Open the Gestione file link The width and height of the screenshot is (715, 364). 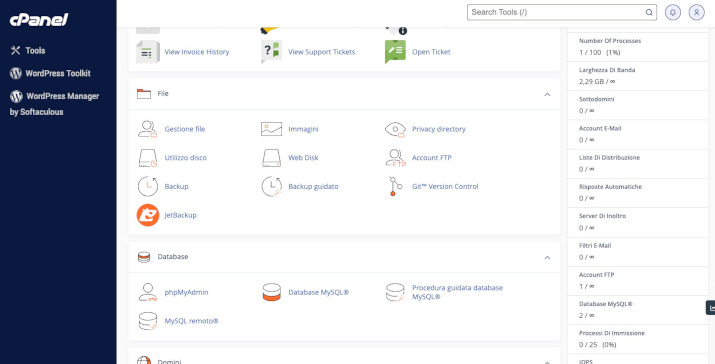[x=185, y=129]
